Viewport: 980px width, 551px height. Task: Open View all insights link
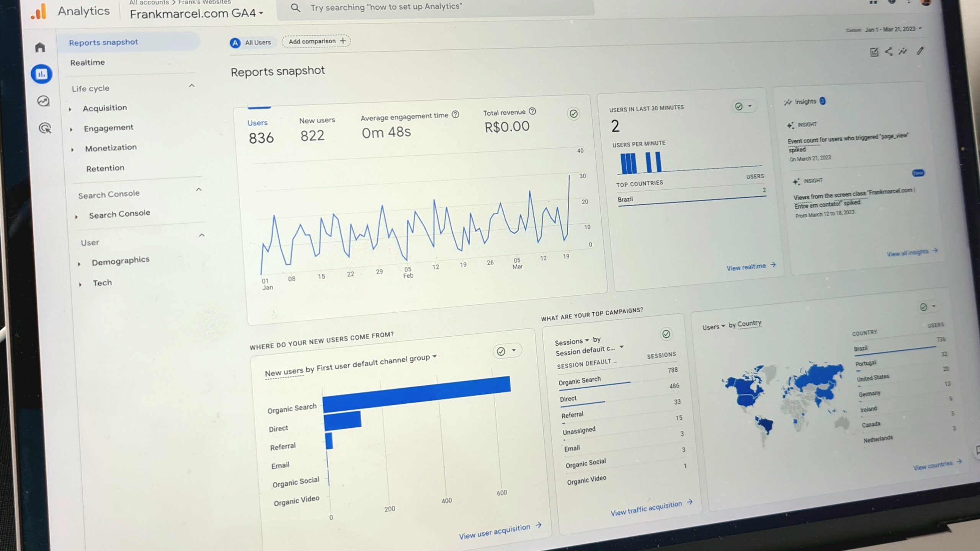(912, 252)
